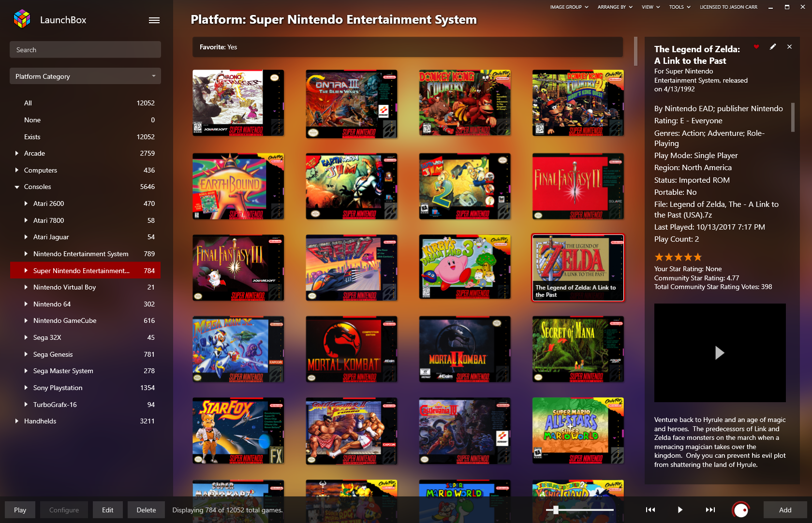The width and height of the screenshot is (812, 523).
Task: Click the Add button
Action: tap(785, 510)
